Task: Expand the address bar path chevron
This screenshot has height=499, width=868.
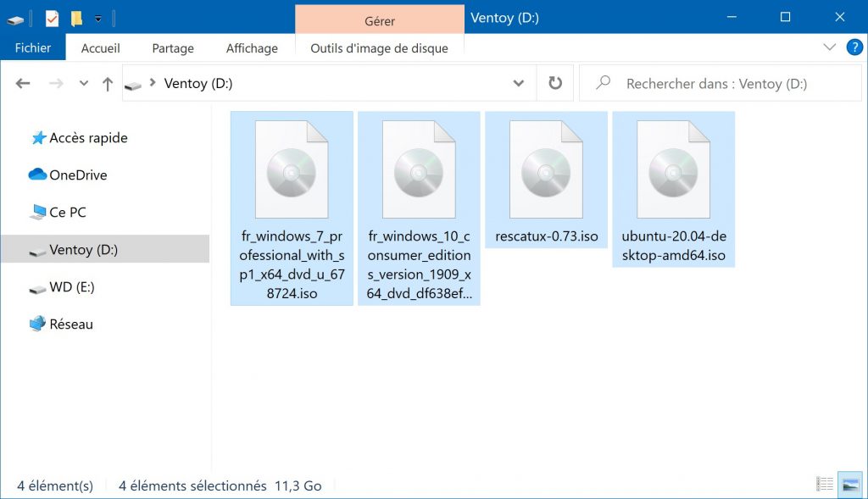Action: pos(153,83)
